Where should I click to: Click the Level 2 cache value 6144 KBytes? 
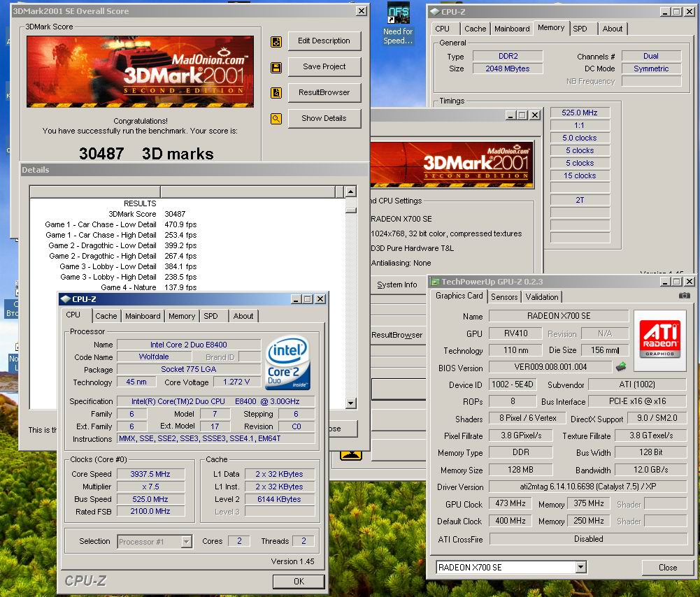[280, 499]
